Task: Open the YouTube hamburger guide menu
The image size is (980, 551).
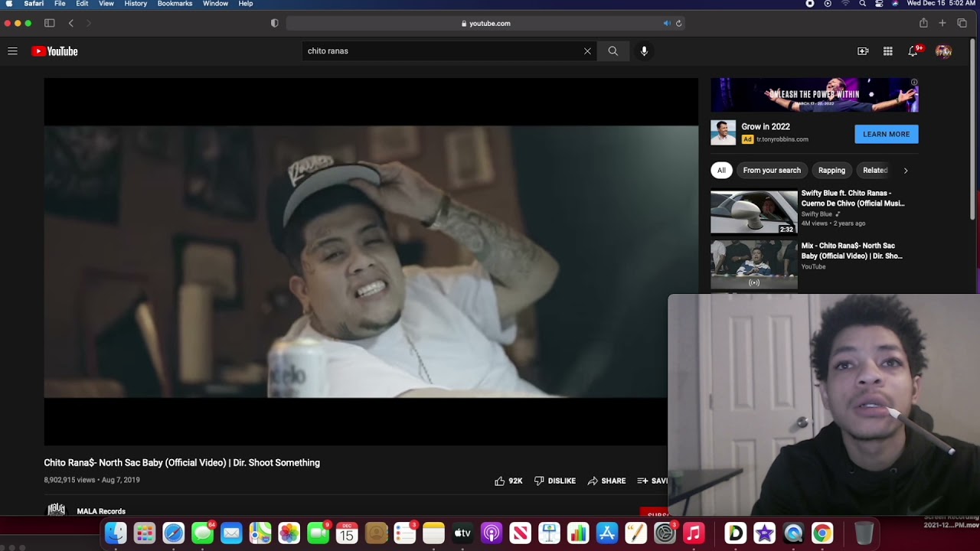Action: coord(12,51)
